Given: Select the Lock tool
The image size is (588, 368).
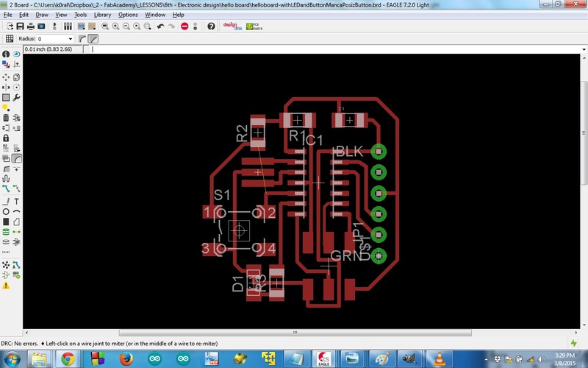Looking at the screenshot, I should click(6, 138).
